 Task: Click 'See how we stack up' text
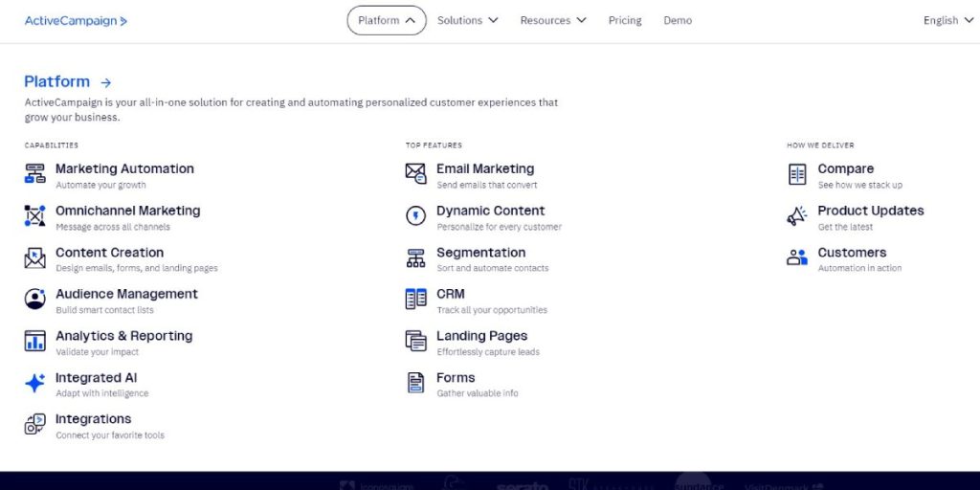[860, 185]
